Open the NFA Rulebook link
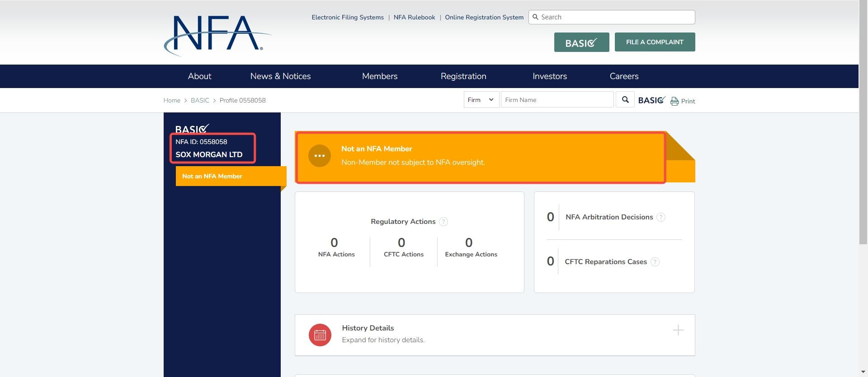 coord(414,17)
